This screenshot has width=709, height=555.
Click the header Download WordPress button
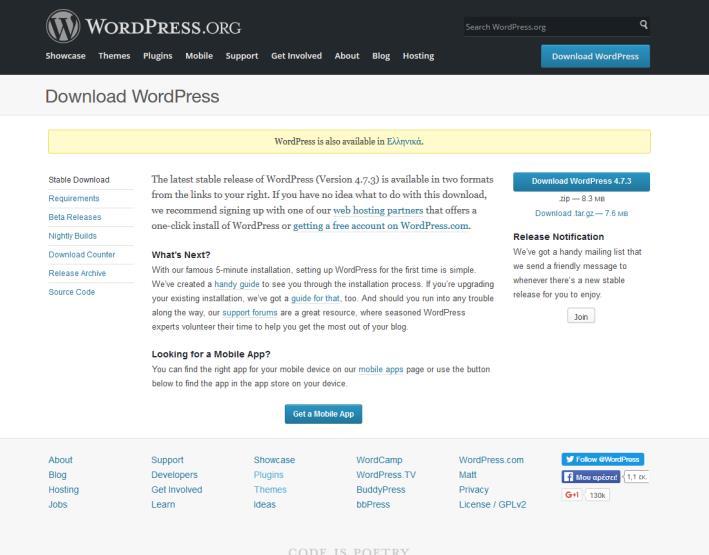pyautogui.click(x=595, y=56)
